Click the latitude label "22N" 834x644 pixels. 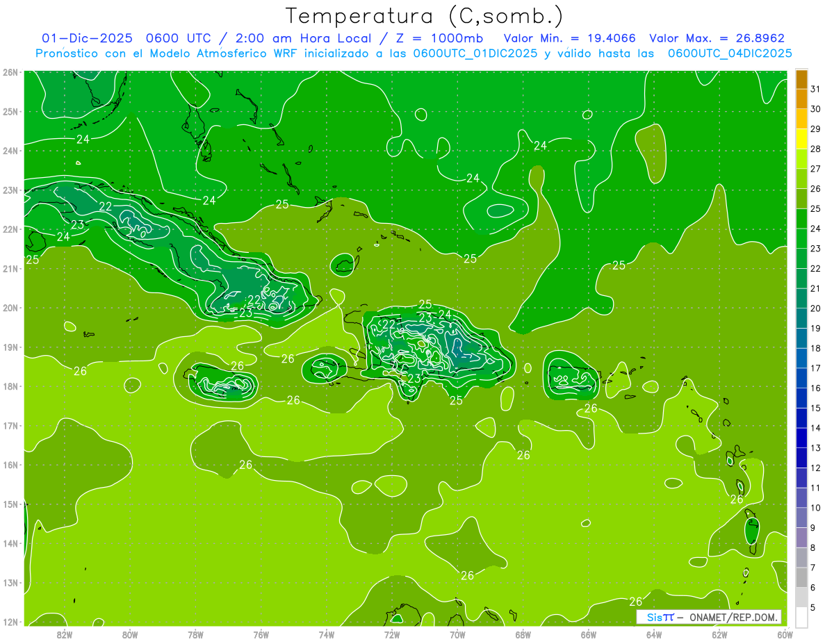point(10,229)
